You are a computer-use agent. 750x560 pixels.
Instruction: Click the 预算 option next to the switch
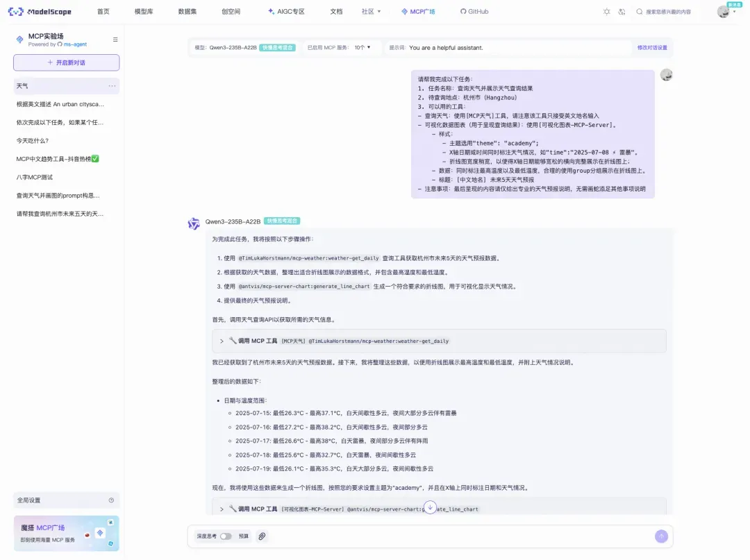pos(244,536)
